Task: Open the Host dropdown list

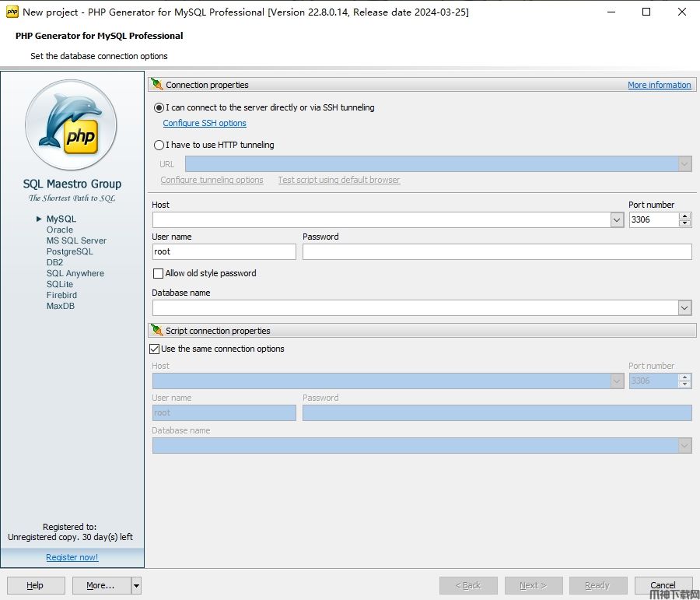Action: coord(617,220)
